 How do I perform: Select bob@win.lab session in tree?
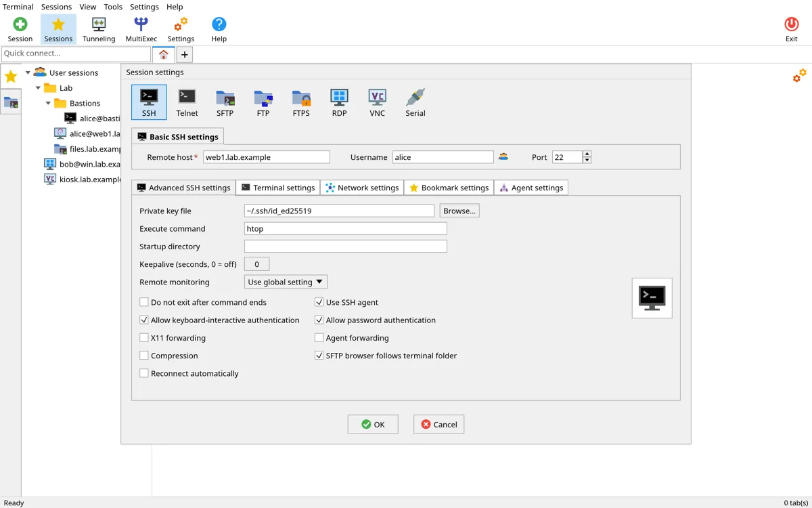(x=81, y=164)
